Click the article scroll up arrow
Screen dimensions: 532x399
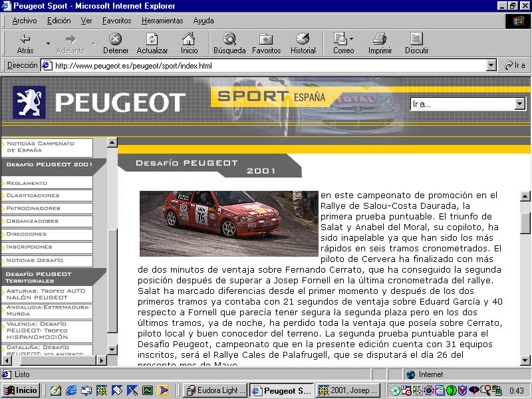[x=525, y=196]
